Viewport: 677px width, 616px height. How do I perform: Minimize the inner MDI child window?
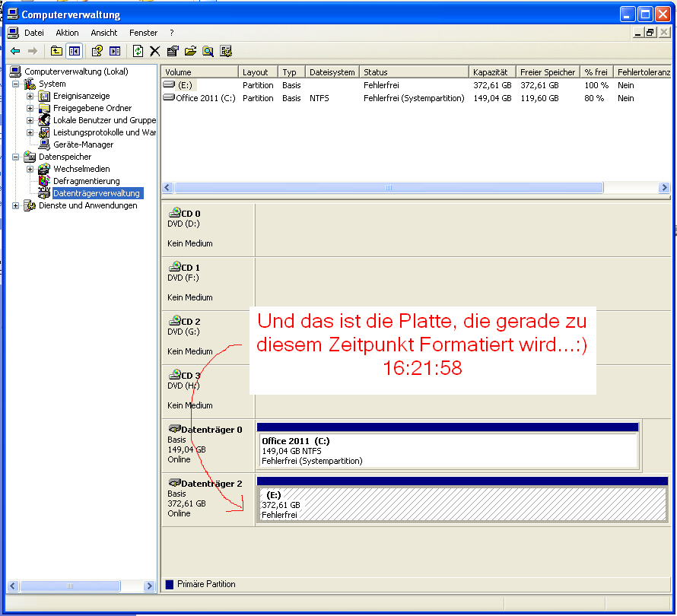(637, 33)
